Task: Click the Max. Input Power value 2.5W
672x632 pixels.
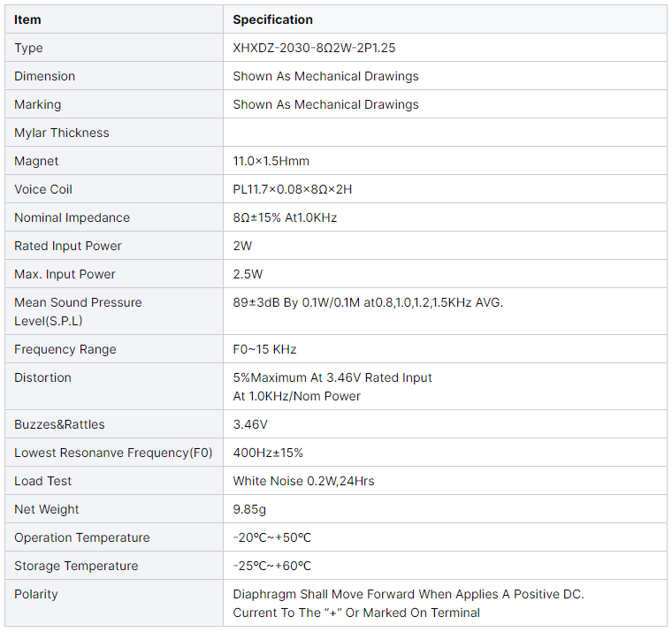Action: click(x=248, y=274)
